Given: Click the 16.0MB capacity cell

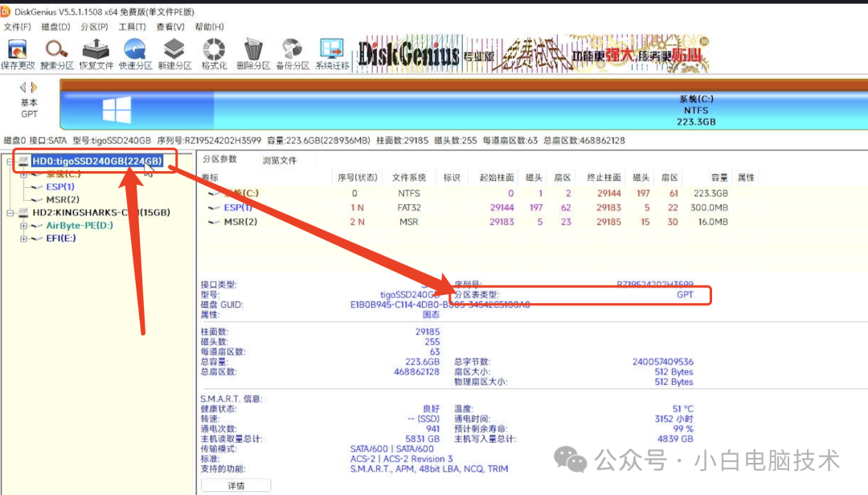Looking at the screenshot, I should [713, 222].
